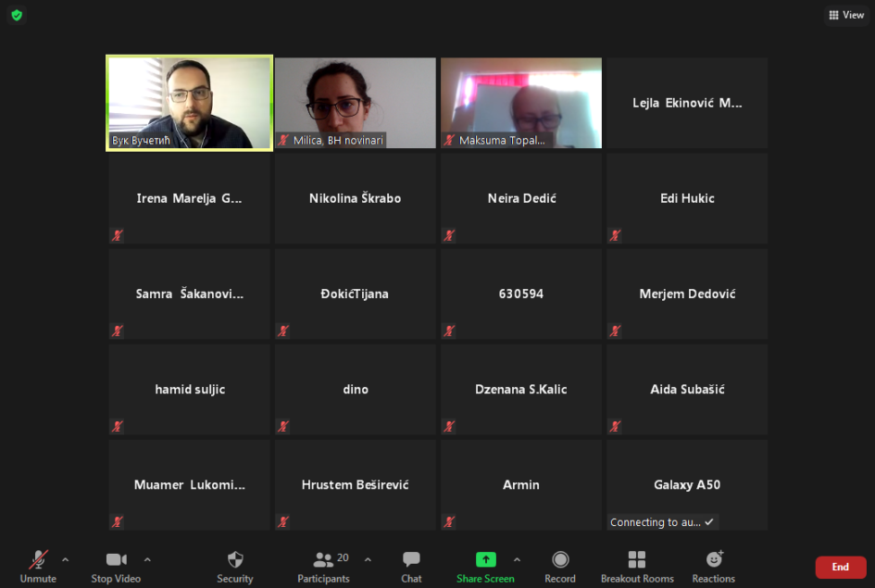Screen dimensions: 875x588
Task: Click the green Share Screen button
Action: 485,567
